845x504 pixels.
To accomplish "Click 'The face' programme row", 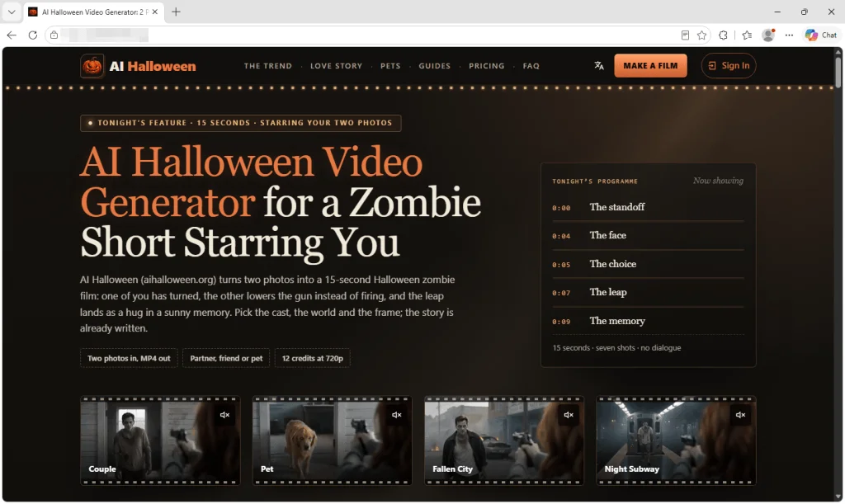I will click(648, 235).
